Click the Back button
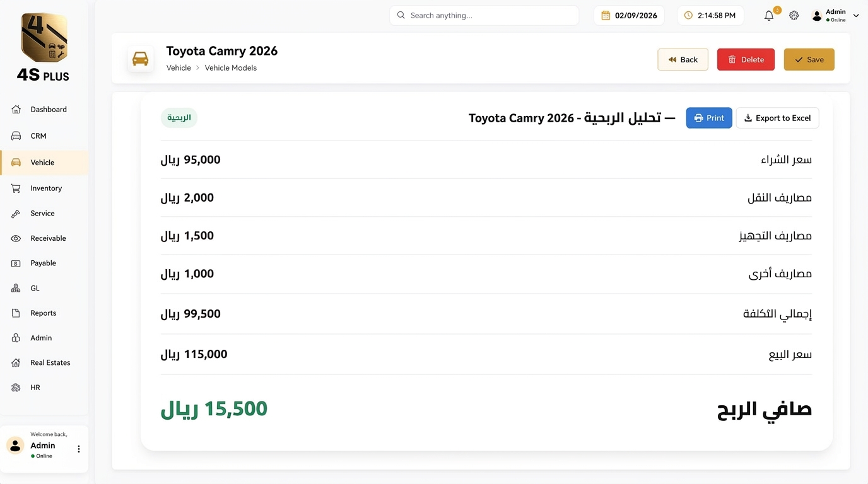The image size is (868, 484). pos(683,59)
